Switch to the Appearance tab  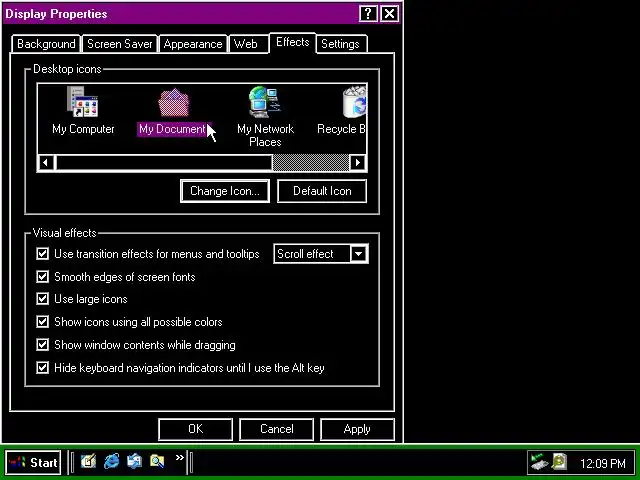point(193,44)
